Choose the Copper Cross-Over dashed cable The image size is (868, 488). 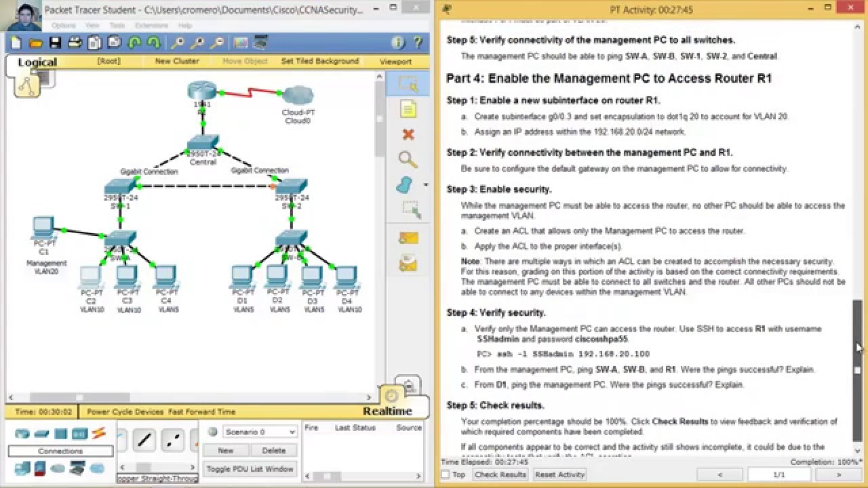(173, 441)
